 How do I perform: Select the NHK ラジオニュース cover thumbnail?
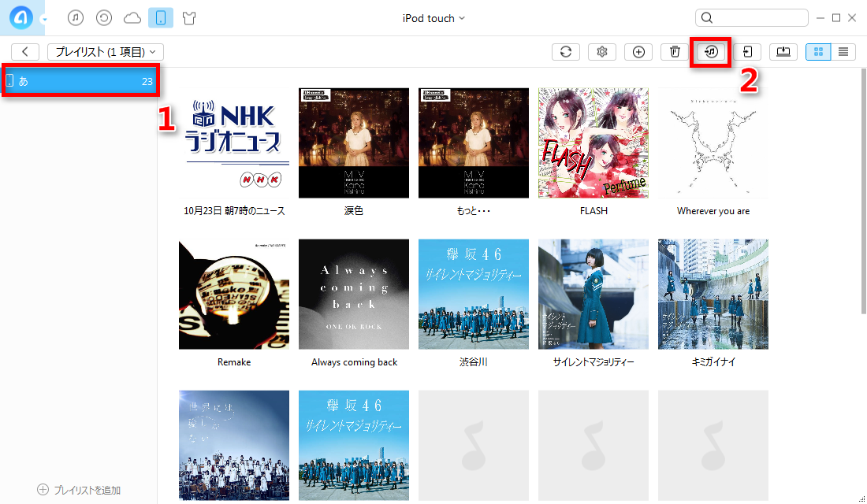tap(234, 143)
